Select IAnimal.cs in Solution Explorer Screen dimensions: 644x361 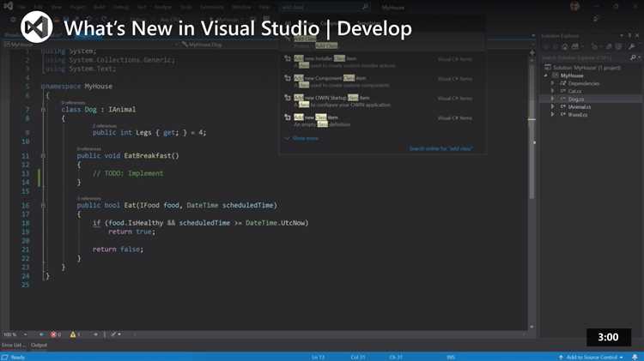pyautogui.click(x=579, y=106)
